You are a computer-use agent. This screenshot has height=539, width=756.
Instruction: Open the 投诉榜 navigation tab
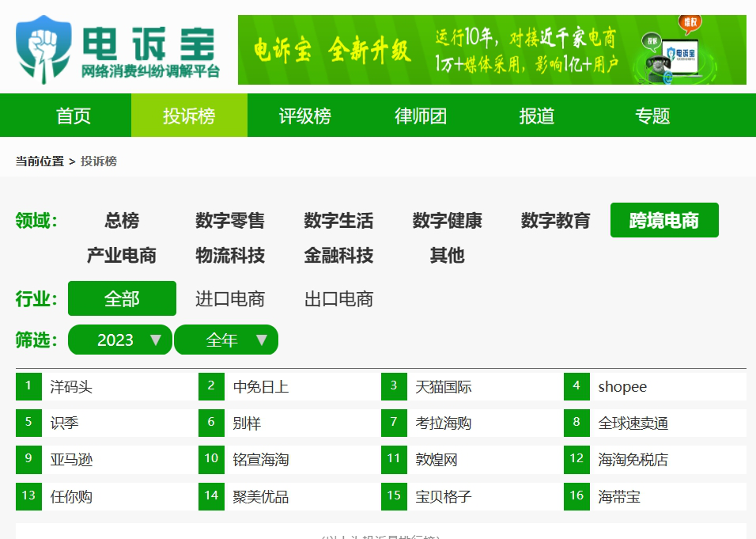(x=189, y=116)
